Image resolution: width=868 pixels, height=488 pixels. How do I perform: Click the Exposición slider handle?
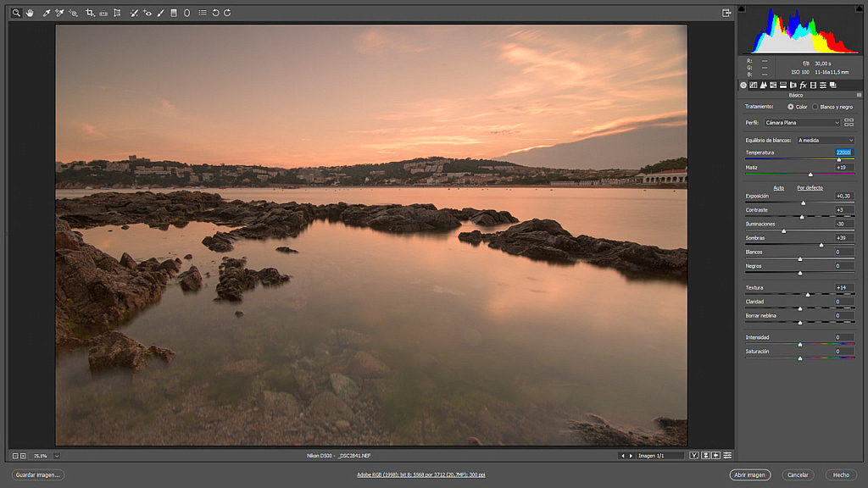804,203
